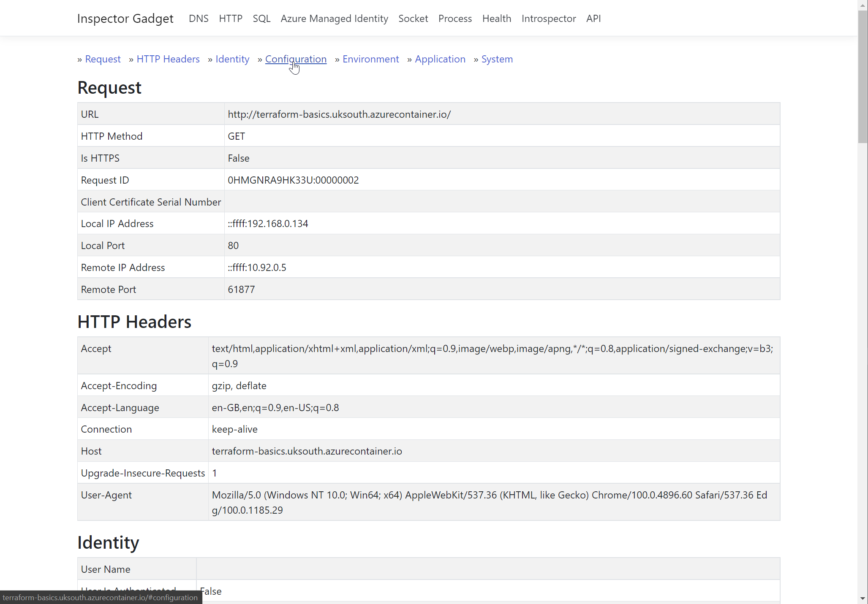Click the scrollbar up arrow
The height and width of the screenshot is (604, 868).
863,5
